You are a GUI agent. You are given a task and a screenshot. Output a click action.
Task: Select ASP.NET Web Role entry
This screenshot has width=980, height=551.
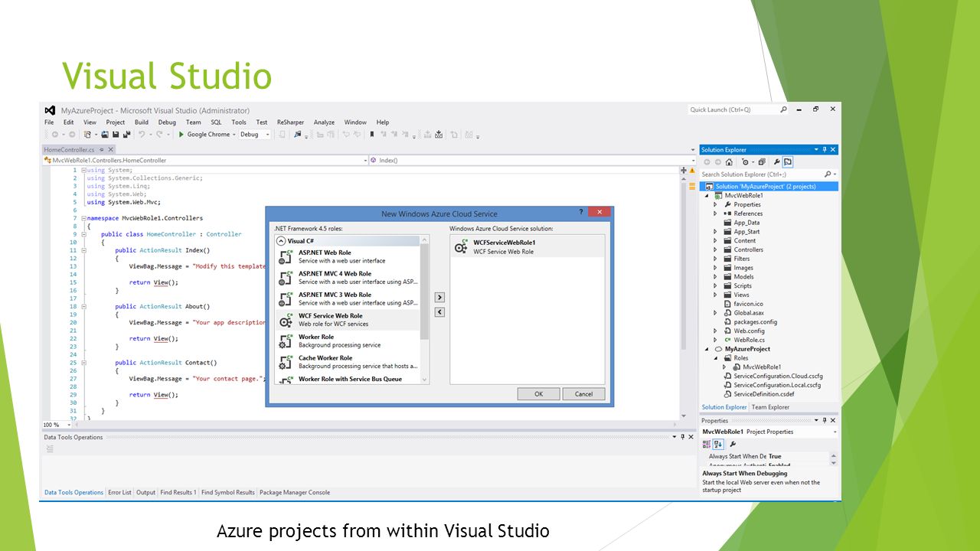[x=348, y=256]
